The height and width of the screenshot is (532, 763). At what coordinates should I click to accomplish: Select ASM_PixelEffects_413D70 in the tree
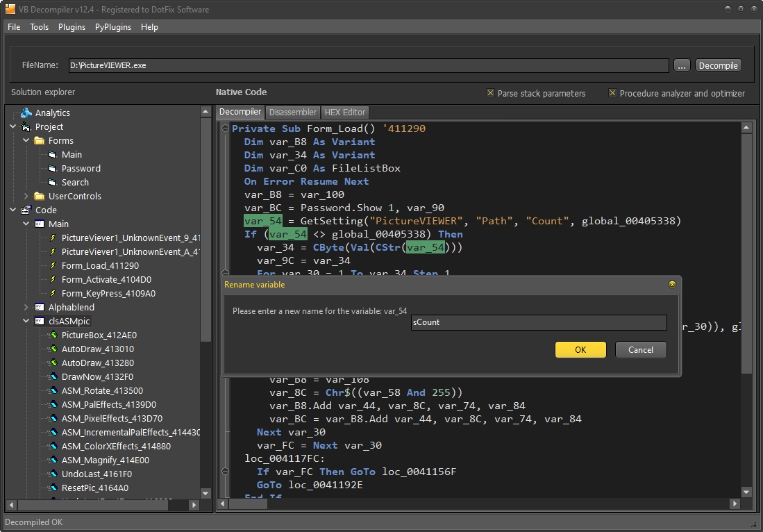point(112,419)
